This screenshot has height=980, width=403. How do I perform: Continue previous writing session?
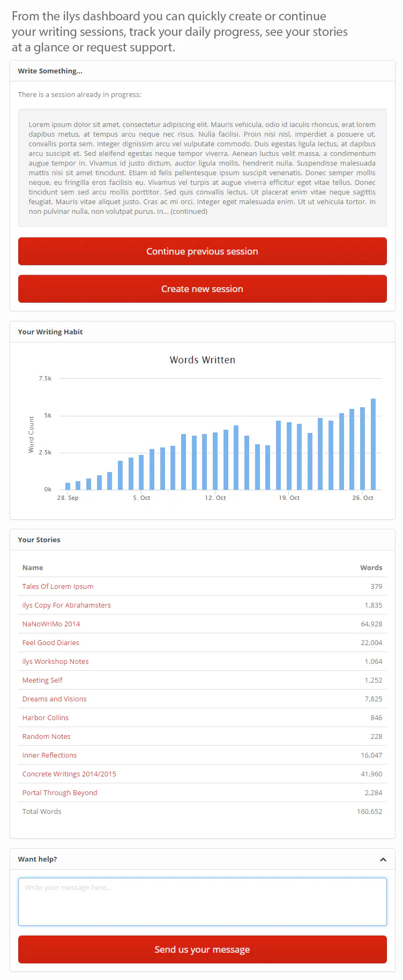tap(203, 251)
